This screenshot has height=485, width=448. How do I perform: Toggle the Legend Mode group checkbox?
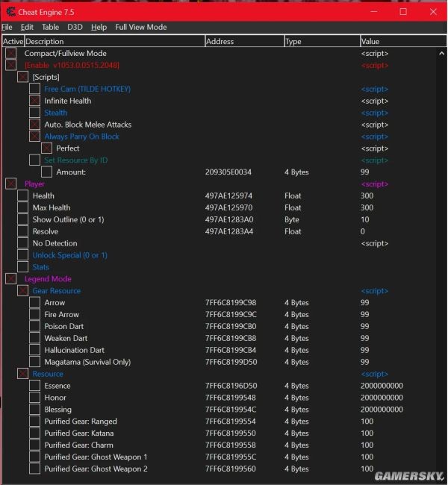(x=11, y=279)
